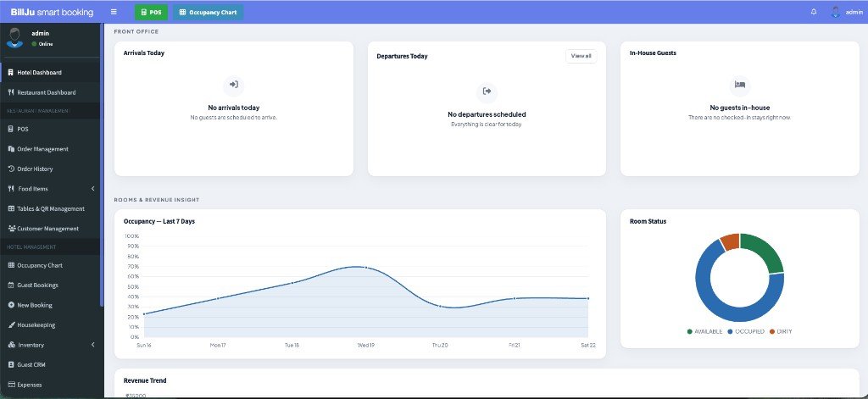The height and width of the screenshot is (399, 868).
Task: Click the Inventory boxes icon
Action: 11,345
